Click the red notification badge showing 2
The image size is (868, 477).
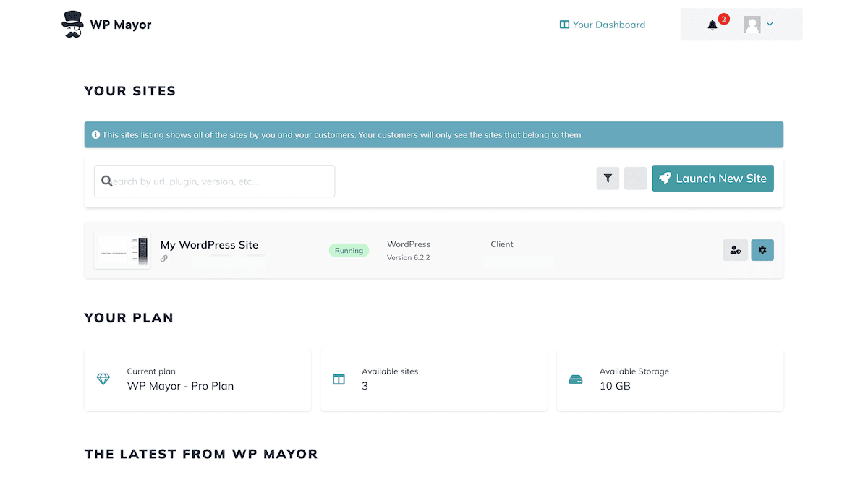tap(724, 19)
